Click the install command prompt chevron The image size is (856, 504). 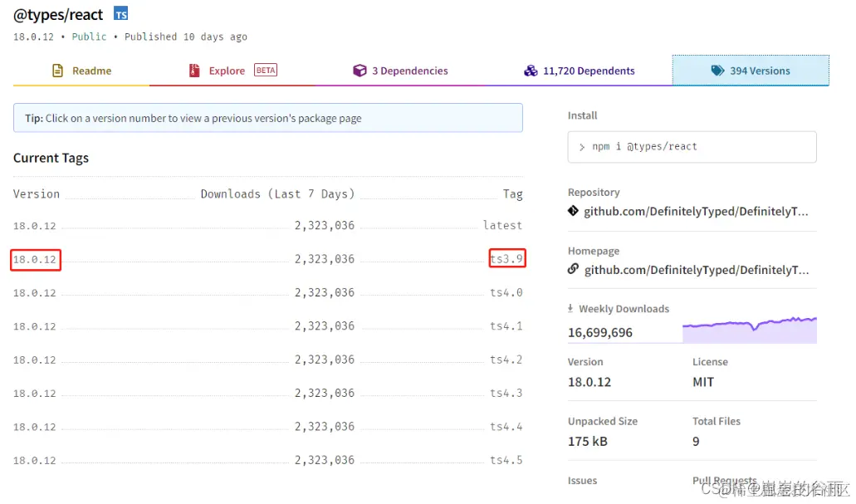[582, 147]
